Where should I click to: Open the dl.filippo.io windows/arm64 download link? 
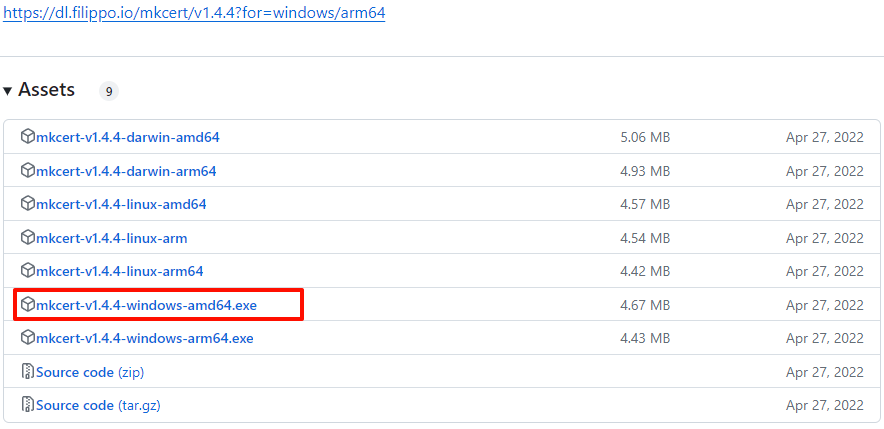coord(194,12)
